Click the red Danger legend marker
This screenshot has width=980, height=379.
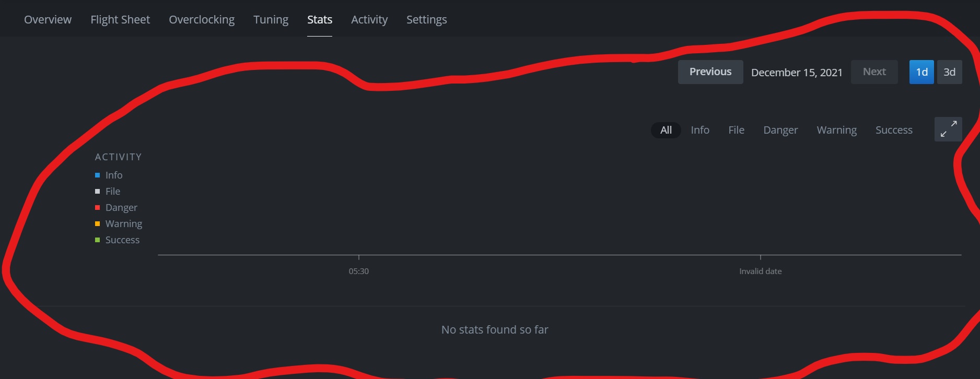coord(97,207)
